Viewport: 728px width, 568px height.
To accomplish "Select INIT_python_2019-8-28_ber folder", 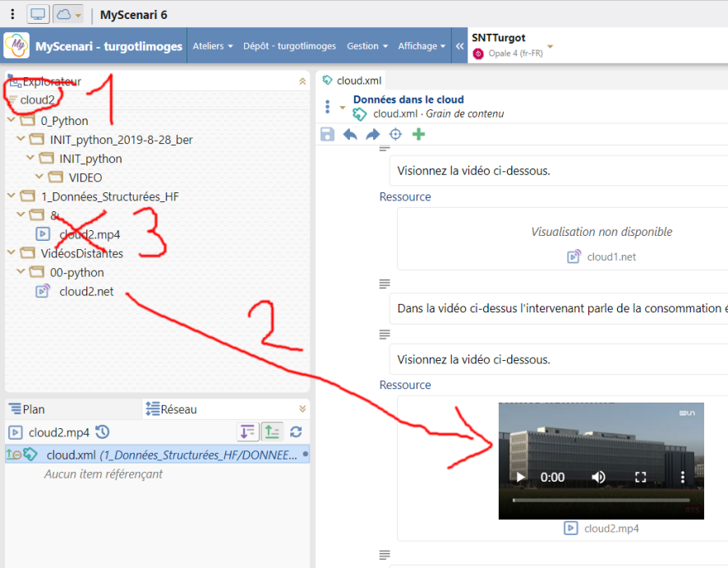I will pos(121,140).
